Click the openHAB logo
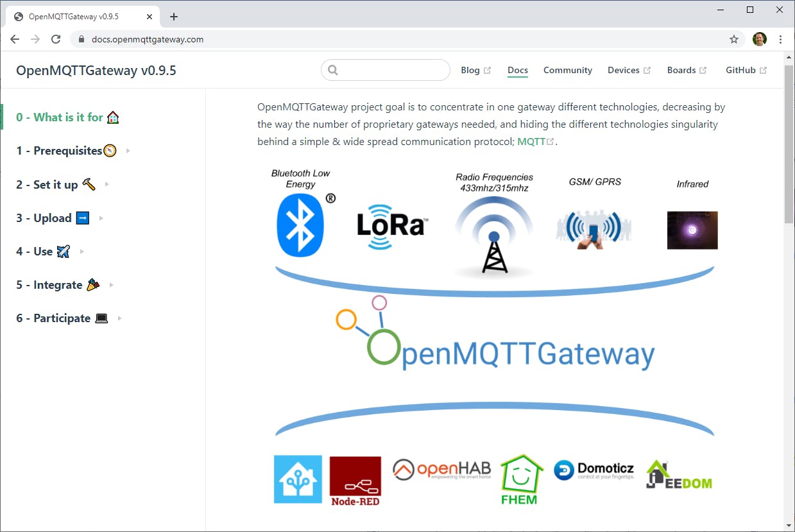The image size is (795, 532). (443, 470)
